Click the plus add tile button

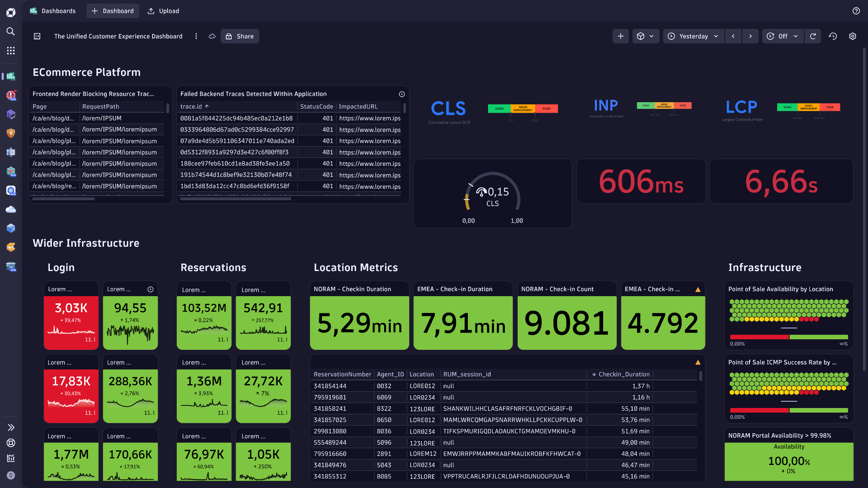point(620,36)
